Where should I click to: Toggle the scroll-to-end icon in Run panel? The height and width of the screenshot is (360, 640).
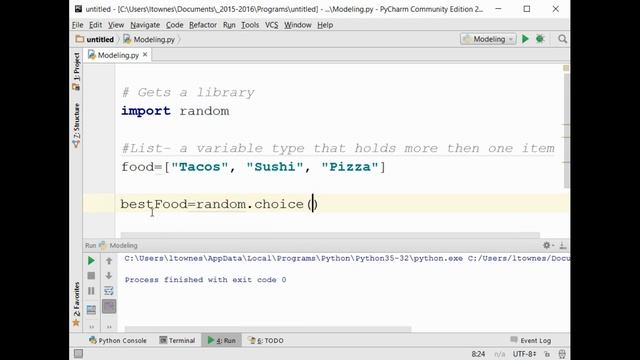point(109,307)
